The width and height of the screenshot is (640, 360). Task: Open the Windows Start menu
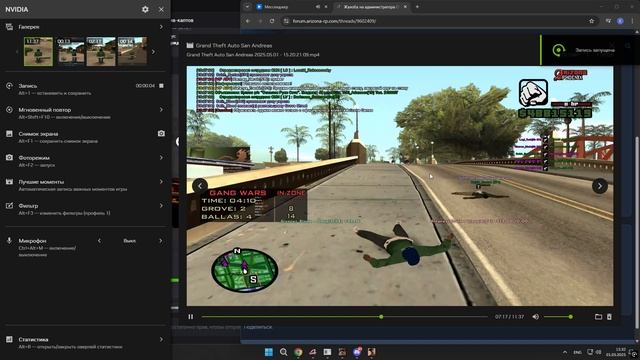click(269, 352)
